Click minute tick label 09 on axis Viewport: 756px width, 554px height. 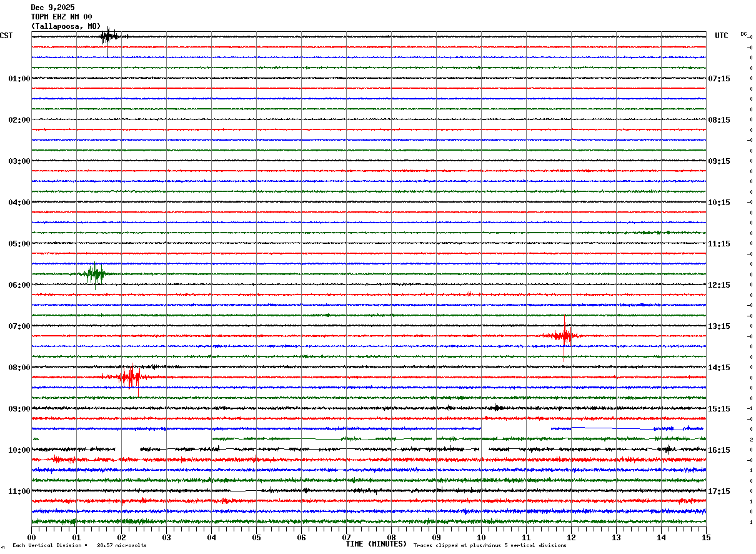436,537
